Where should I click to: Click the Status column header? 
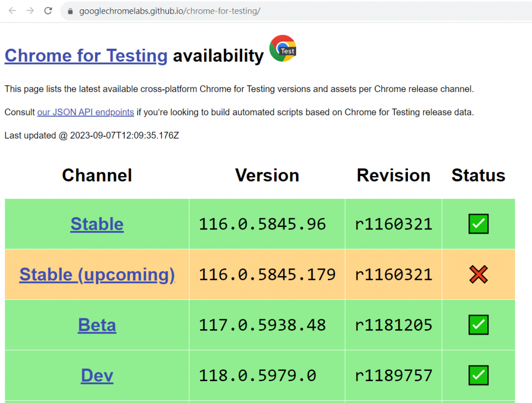[478, 176]
